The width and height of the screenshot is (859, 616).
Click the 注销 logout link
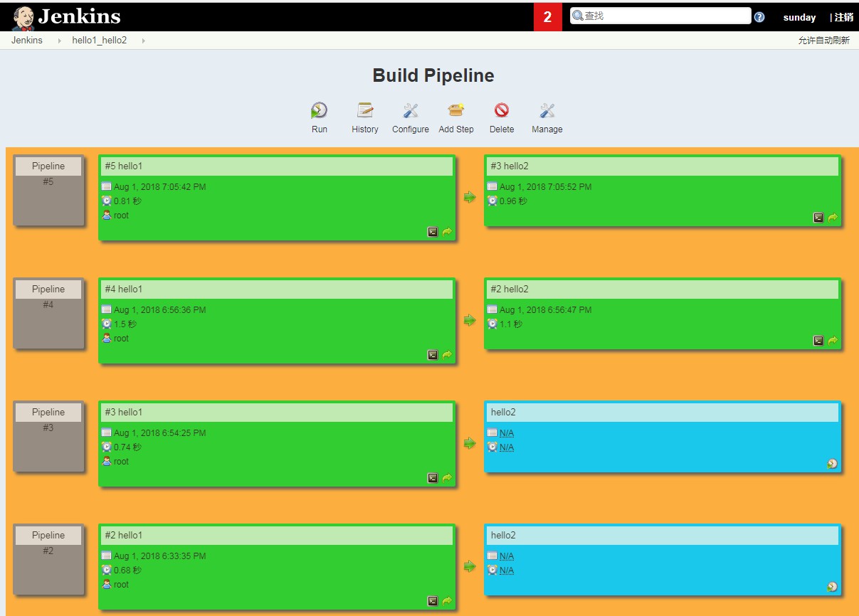(843, 17)
